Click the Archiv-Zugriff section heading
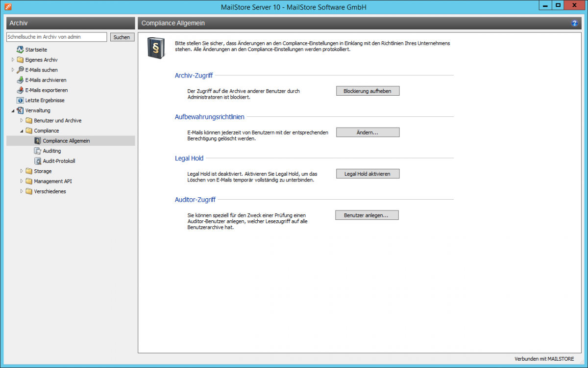Viewport: 588px width, 368px height. coord(194,75)
